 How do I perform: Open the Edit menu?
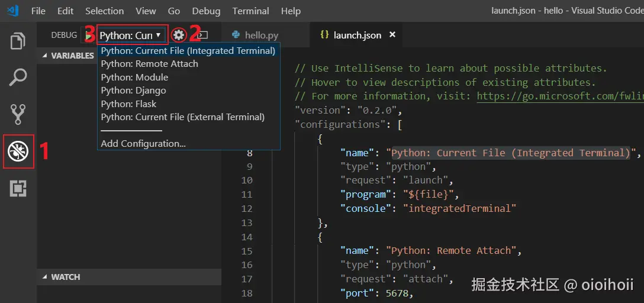click(x=65, y=11)
